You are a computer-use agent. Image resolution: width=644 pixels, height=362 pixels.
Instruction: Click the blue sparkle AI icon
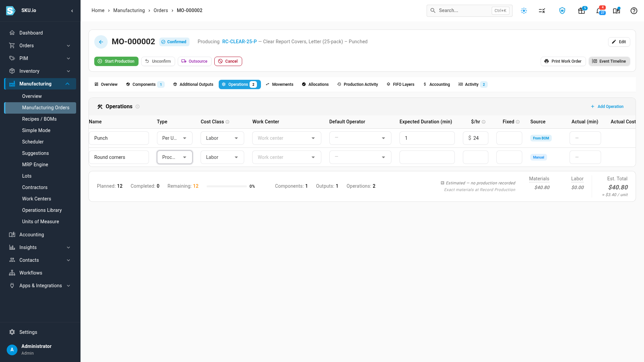[x=524, y=11]
